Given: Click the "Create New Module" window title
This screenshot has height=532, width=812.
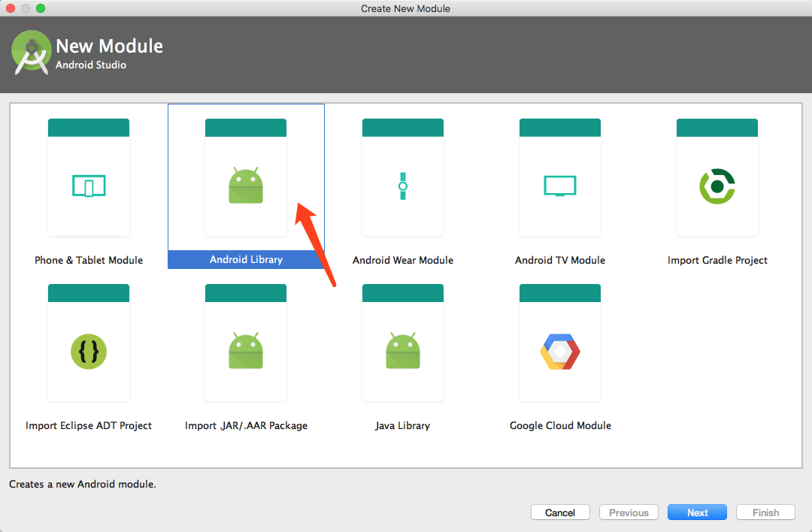Looking at the screenshot, I should click(405, 8).
